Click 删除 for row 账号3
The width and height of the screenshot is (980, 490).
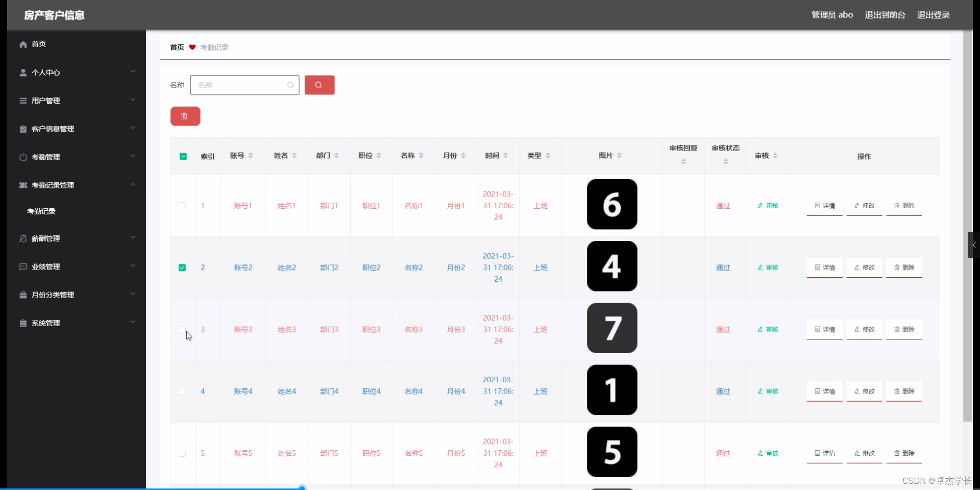[x=904, y=330]
